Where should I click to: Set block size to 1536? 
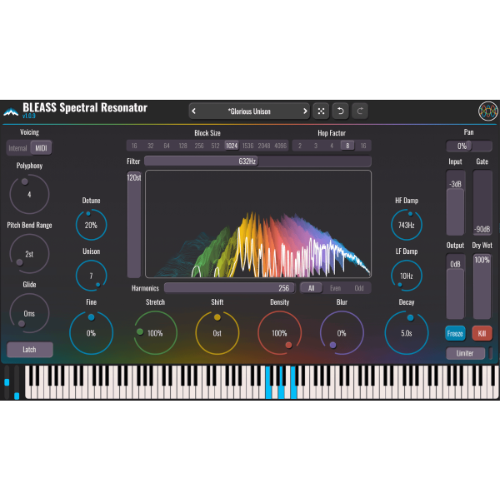tap(248, 146)
